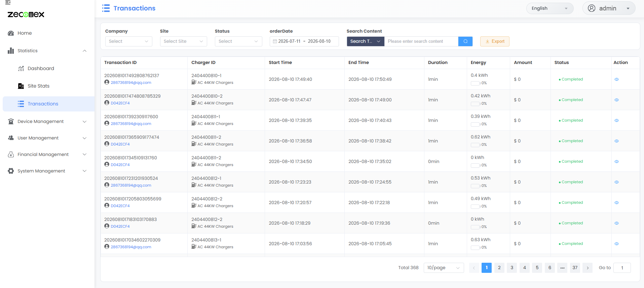Click the Site Stats icon
The height and width of the screenshot is (288, 644).
click(x=21, y=86)
